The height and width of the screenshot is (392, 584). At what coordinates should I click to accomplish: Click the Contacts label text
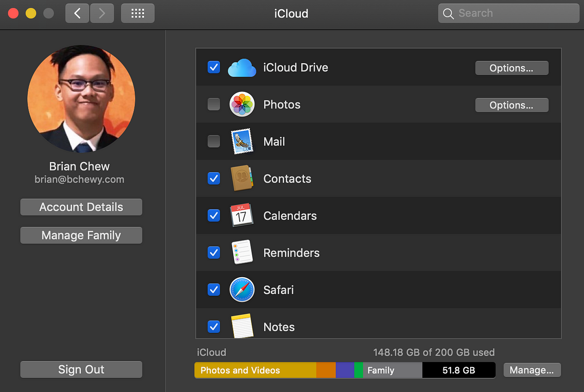pyautogui.click(x=287, y=178)
